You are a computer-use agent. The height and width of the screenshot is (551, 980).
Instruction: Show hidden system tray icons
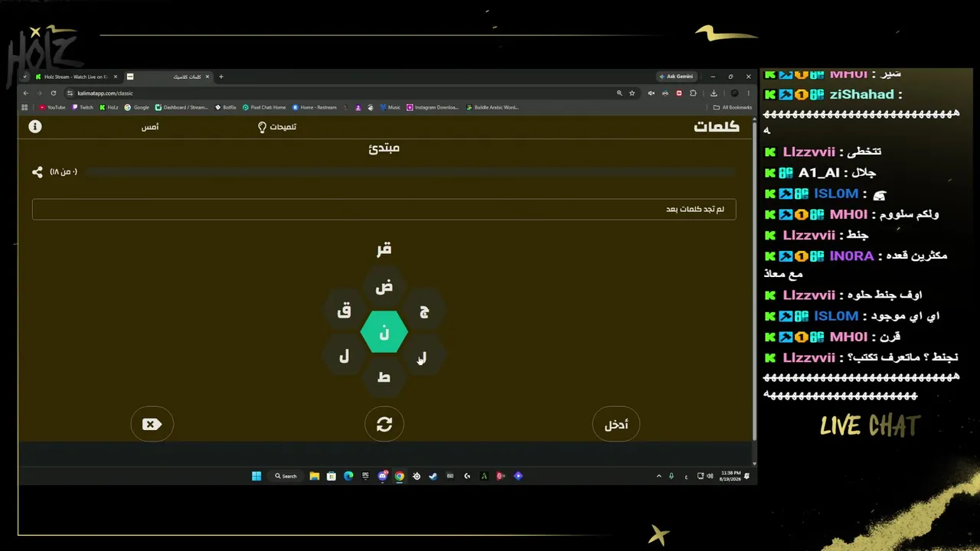click(x=658, y=476)
